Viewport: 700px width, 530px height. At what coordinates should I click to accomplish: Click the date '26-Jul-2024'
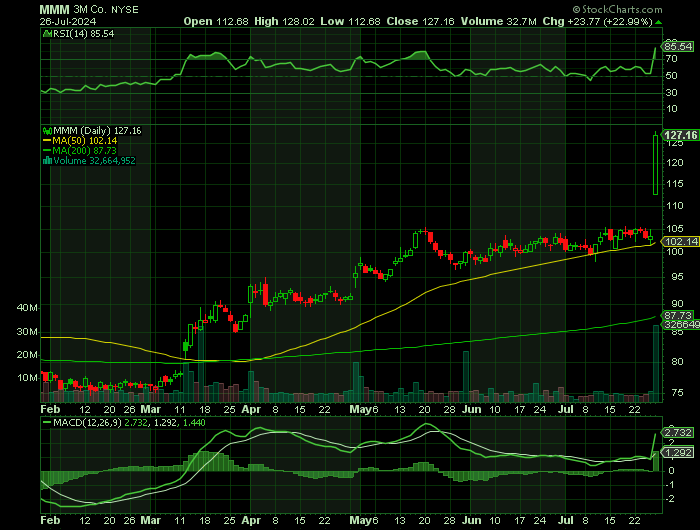68,21
